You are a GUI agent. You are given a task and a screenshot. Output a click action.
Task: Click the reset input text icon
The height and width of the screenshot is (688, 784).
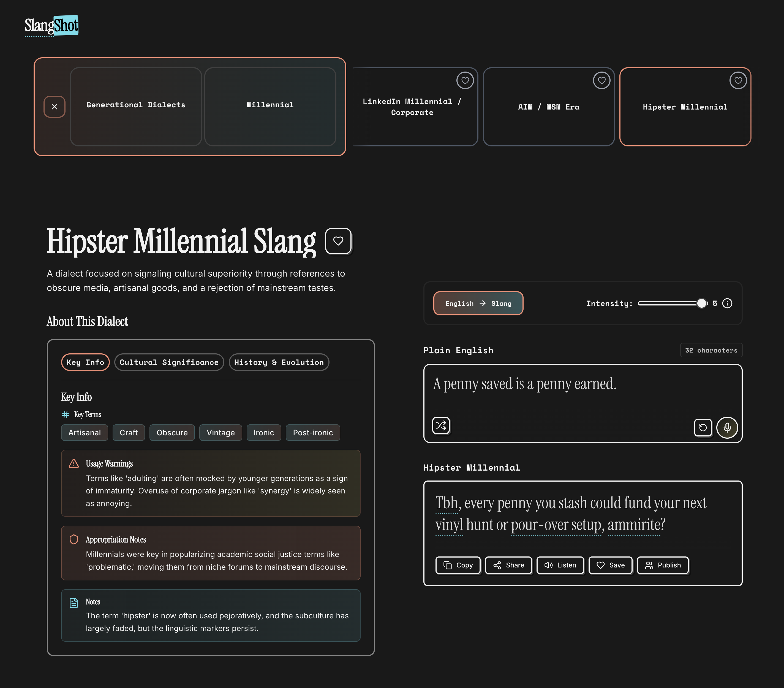tap(703, 427)
